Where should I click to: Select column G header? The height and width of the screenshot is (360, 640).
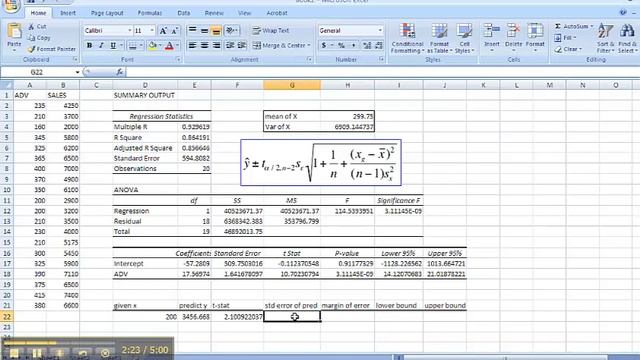tap(292, 85)
